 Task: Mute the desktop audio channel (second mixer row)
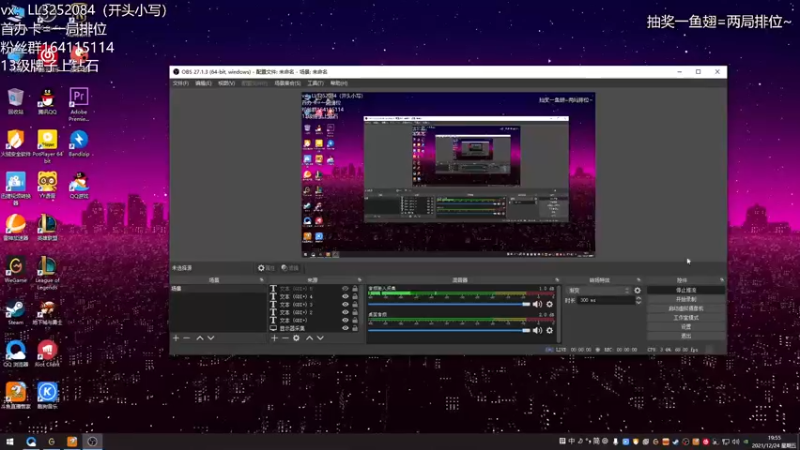[x=537, y=331]
